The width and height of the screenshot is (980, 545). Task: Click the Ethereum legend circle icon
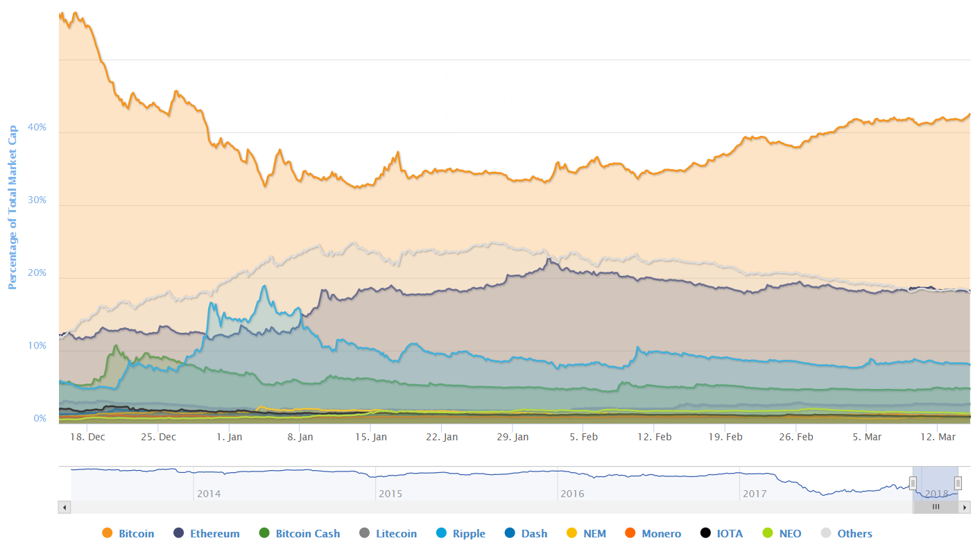pyautogui.click(x=178, y=533)
